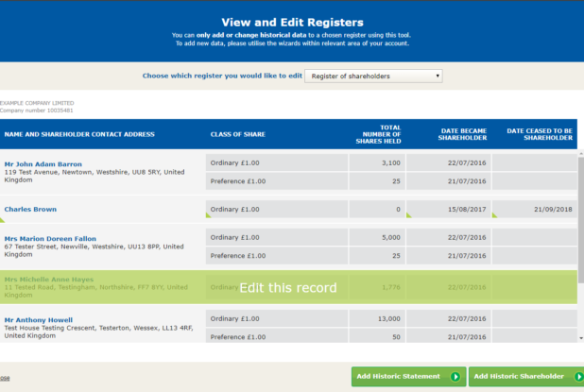Select Charles Brown shareholder name

30,209
